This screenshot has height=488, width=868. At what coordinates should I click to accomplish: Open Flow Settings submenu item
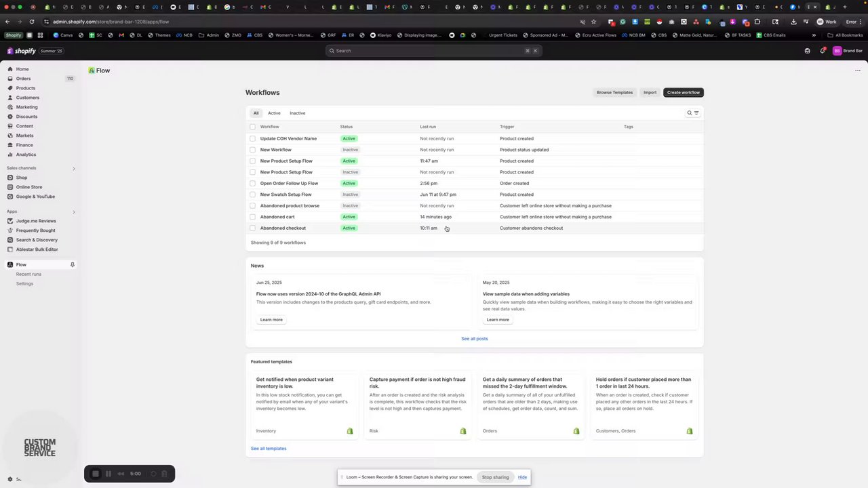[x=24, y=283]
